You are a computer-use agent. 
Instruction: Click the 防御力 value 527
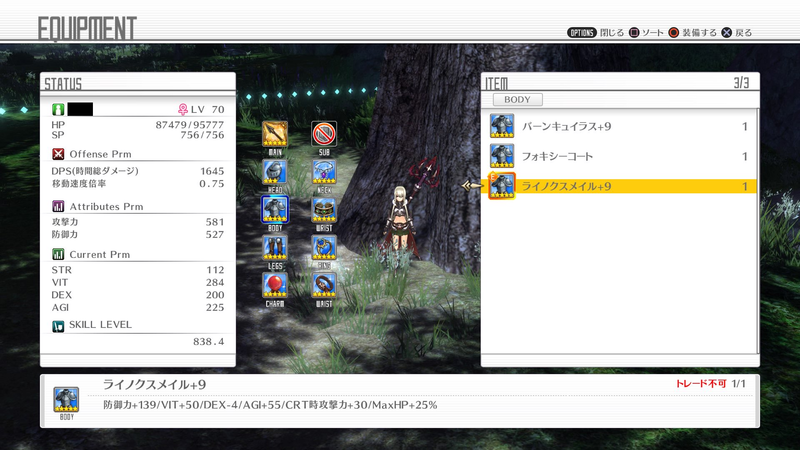[215, 235]
